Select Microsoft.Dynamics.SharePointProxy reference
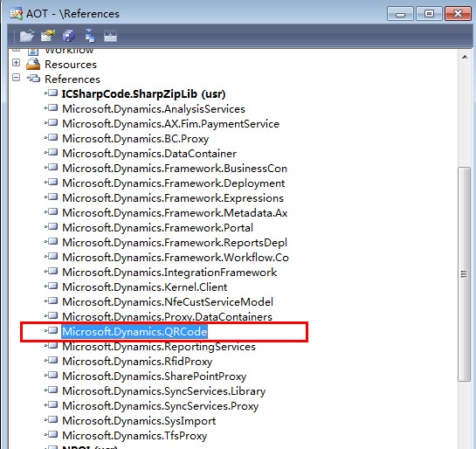 point(154,376)
